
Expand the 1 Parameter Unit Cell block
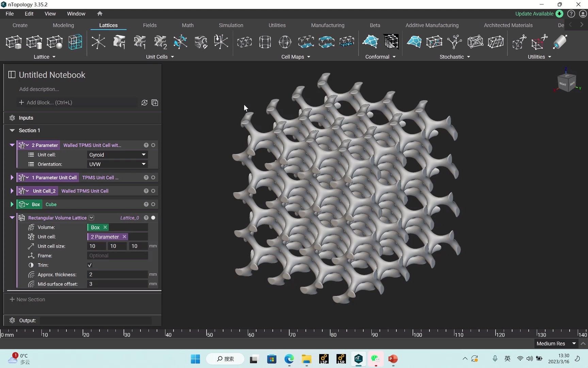(x=12, y=177)
